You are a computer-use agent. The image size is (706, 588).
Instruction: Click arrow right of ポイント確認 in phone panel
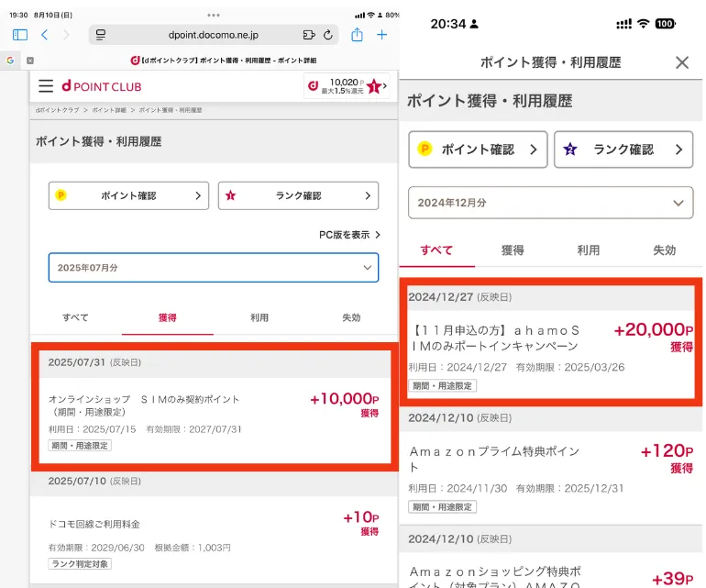tap(534, 150)
